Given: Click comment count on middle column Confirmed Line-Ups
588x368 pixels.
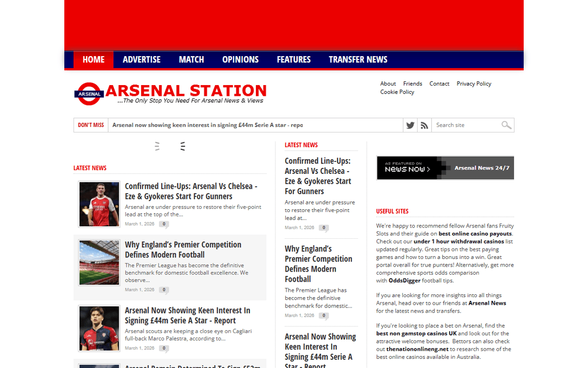Looking at the screenshot, I should [x=323, y=228].
